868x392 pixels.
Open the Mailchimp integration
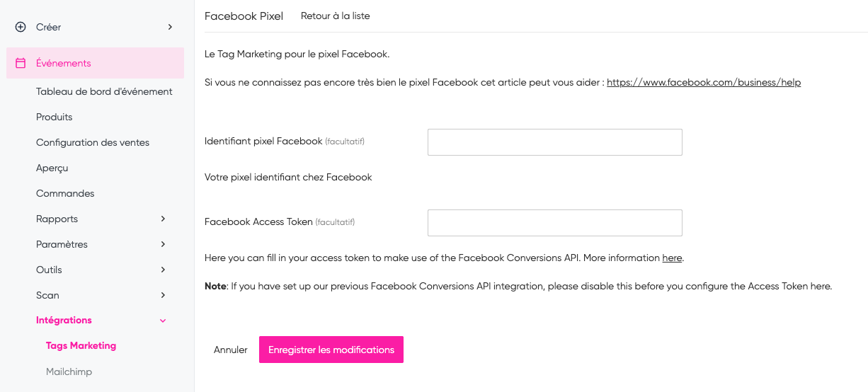[69, 371]
